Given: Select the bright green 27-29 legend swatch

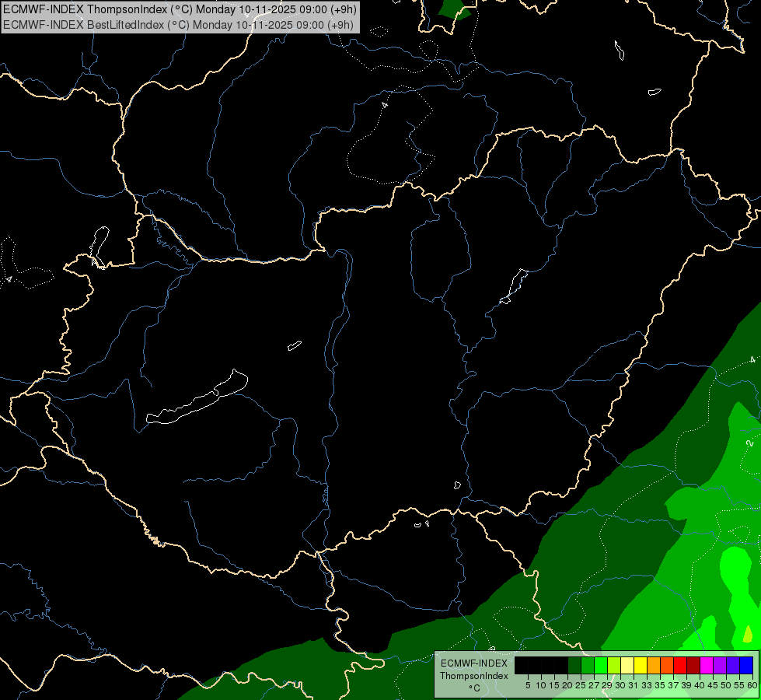Looking at the screenshot, I should 601,665.
